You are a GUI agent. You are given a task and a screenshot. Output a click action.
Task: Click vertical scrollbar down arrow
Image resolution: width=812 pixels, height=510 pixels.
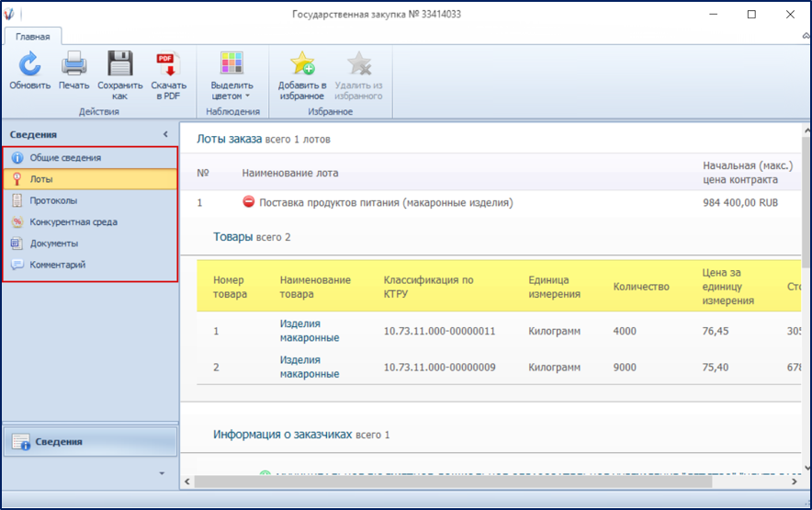[x=806, y=468]
